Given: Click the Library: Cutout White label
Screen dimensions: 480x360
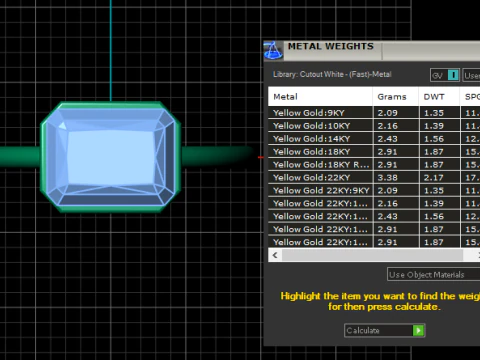Looking at the screenshot, I should click(332, 74).
